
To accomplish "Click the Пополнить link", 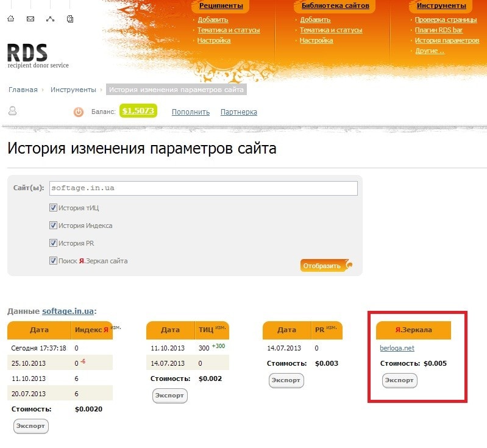I will (x=191, y=112).
